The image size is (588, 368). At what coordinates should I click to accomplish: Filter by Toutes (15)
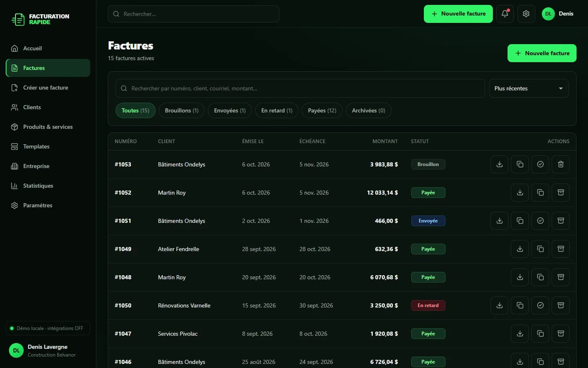pos(136,110)
